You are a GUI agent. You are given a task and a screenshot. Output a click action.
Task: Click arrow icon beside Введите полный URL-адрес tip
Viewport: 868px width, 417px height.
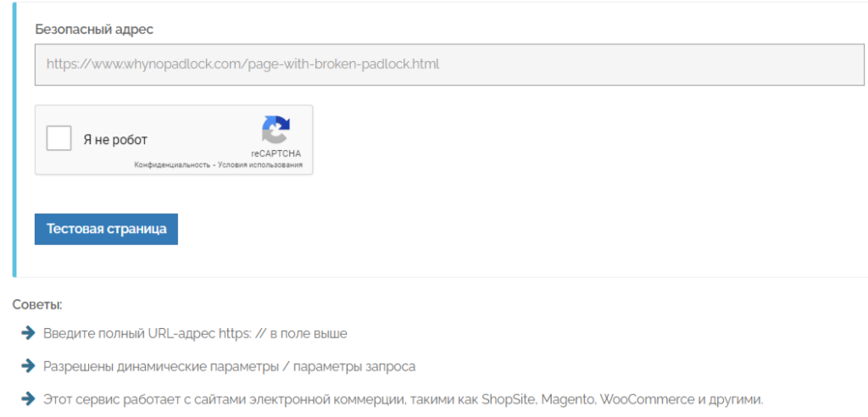[x=29, y=333]
